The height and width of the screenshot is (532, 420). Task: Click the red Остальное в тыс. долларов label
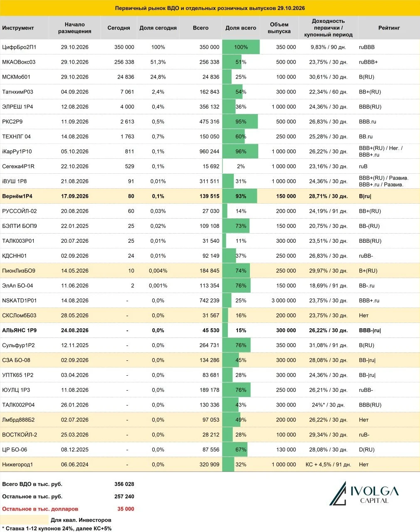click(x=40, y=509)
